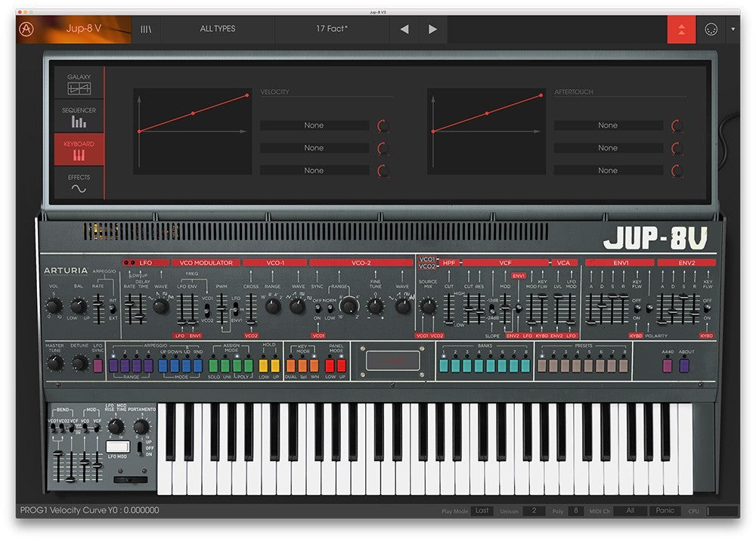Switch to the Galaxy tab
This screenshot has width=756, height=541.
(x=79, y=83)
